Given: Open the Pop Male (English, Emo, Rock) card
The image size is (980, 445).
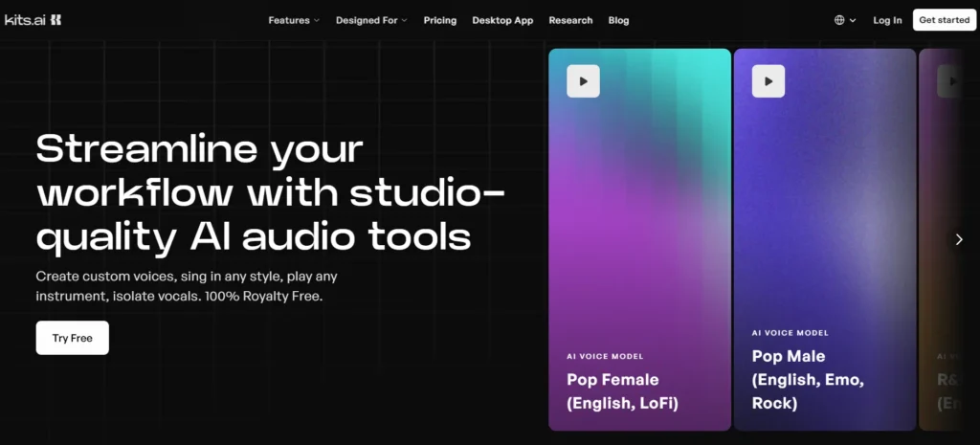Looking at the screenshot, I should point(824,239).
